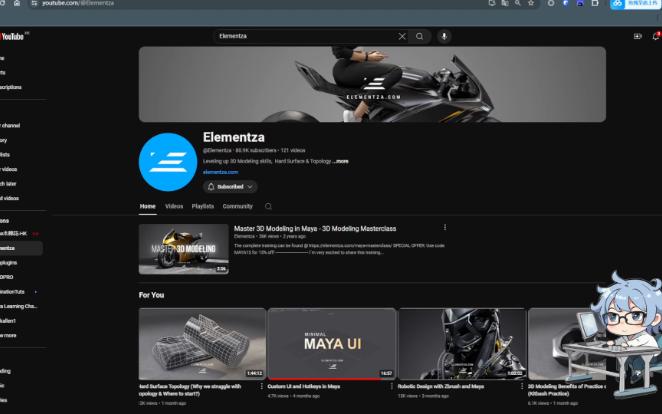Click the Master 3D Modeling video description text
Screen dimensions: 662x414
tap(339, 249)
